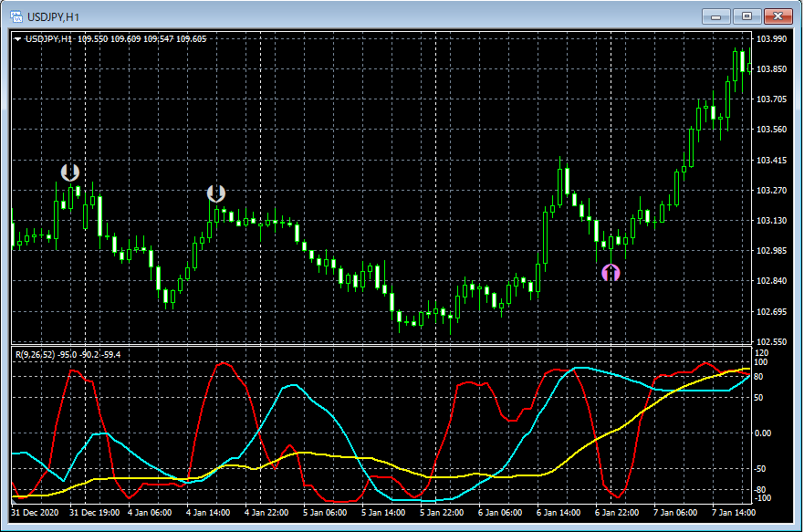Click the chart window icon in title bar

[16, 16]
